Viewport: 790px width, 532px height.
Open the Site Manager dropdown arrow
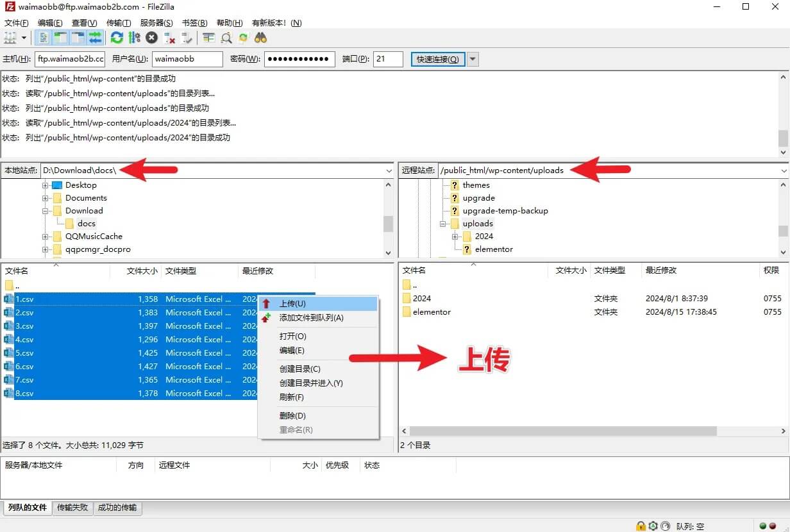[x=24, y=38]
